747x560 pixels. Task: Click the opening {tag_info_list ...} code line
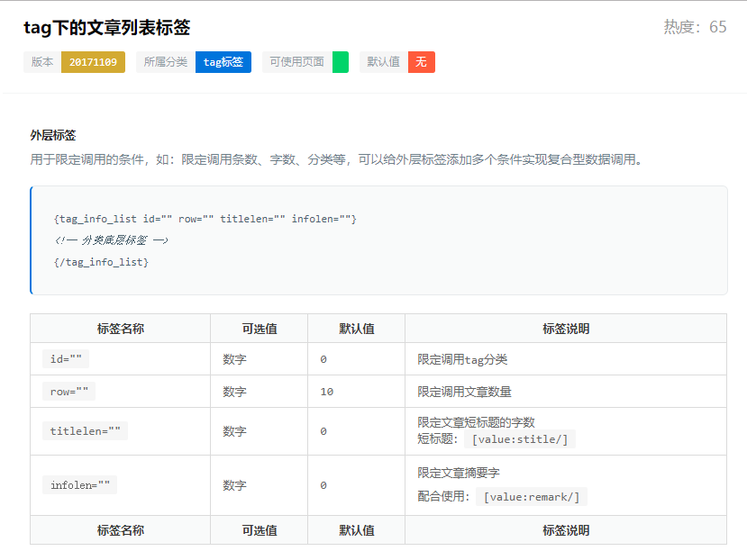pyautogui.click(x=205, y=219)
